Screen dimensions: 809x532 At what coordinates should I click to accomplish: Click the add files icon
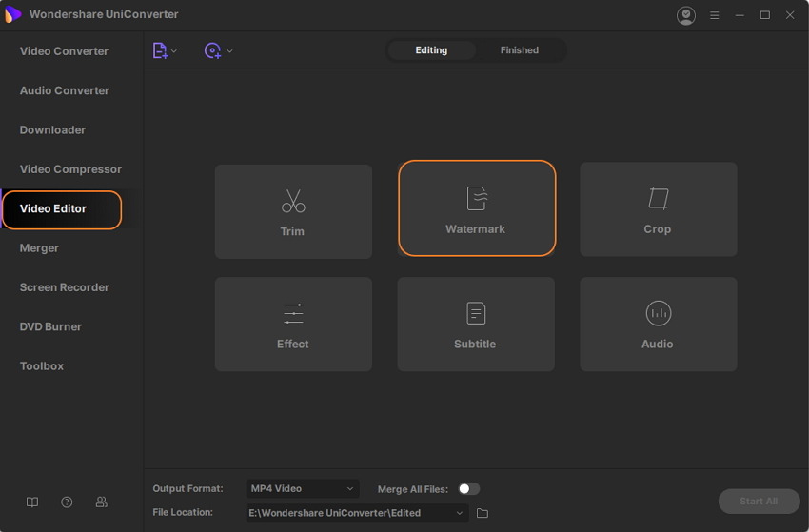point(160,50)
